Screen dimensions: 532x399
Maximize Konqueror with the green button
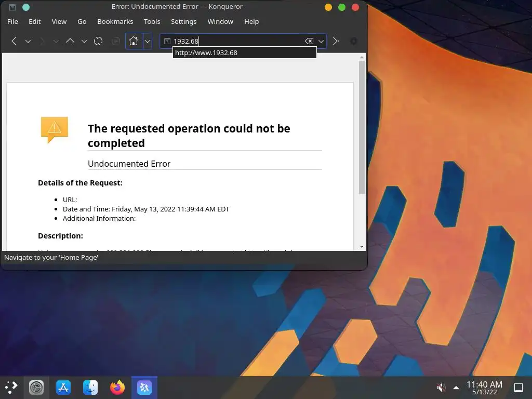pyautogui.click(x=342, y=7)
